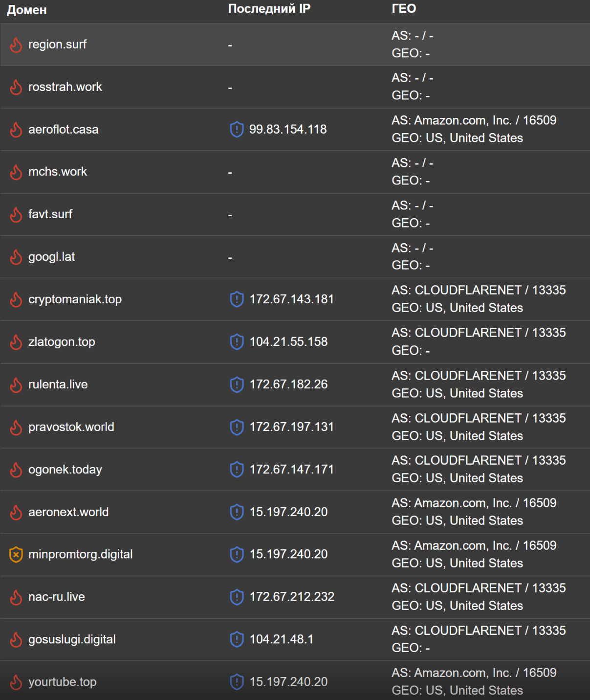Screen dimensions: 590x700
Task: Open the minpromtorg.digital domain entry
Action: click(x=81, y=554)
